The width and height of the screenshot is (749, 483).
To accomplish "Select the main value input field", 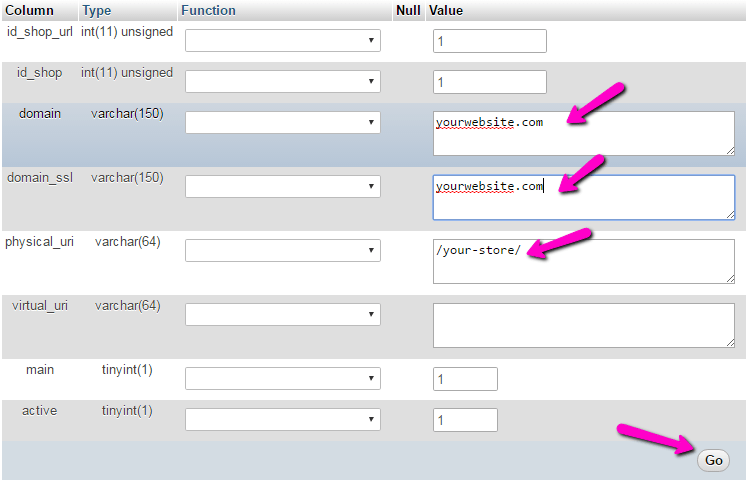I will coord(465,379).
